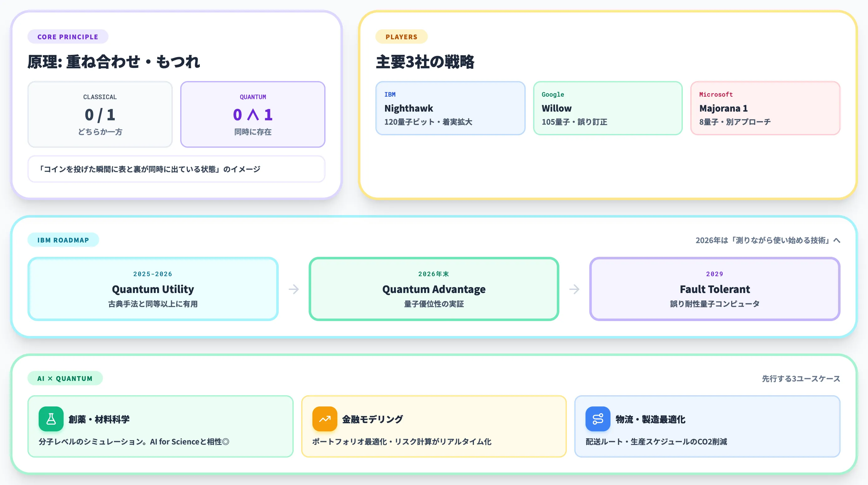Viewport: 868px width, 485px height.
Task: Click the text どちらか一方
Action: click(100, 132)
